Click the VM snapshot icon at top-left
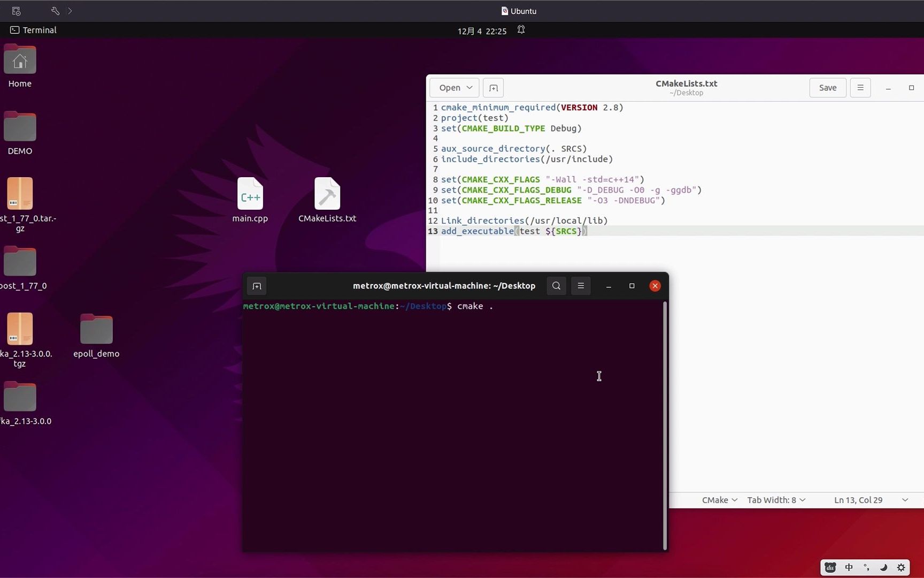Viewport: 924px width, 578px height. click(x=16, y=11)
